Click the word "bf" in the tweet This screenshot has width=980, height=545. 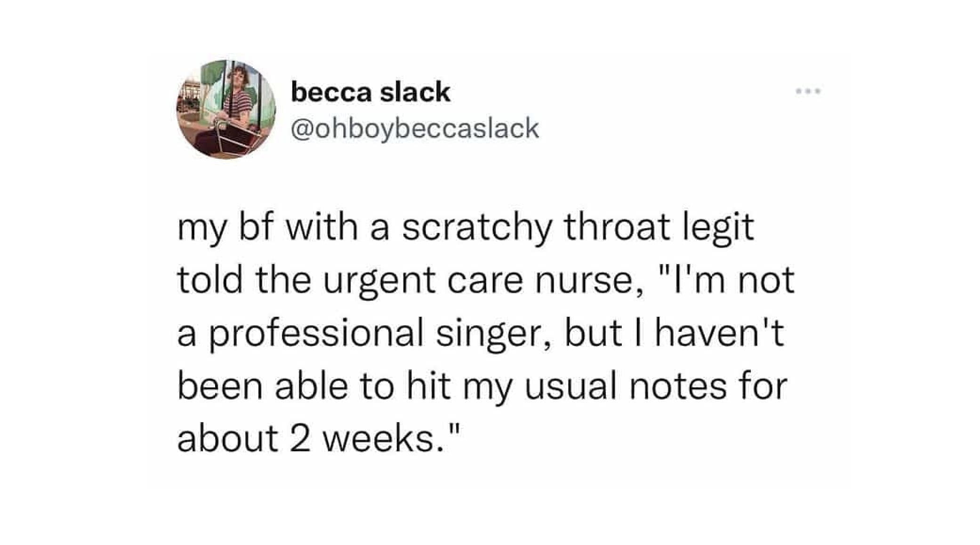tap(257, 227)
